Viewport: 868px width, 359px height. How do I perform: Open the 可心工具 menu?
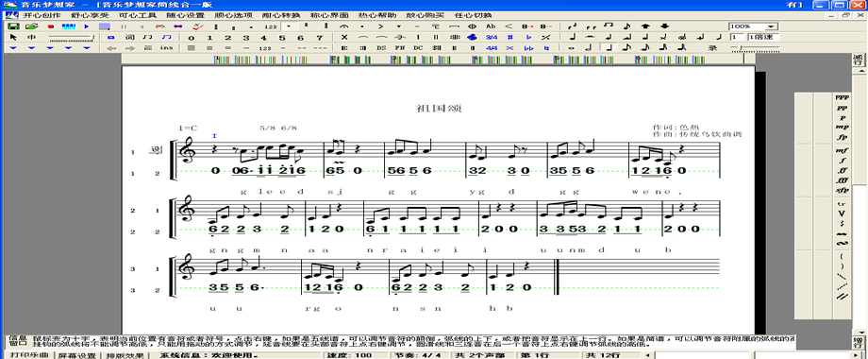[138, 15]
